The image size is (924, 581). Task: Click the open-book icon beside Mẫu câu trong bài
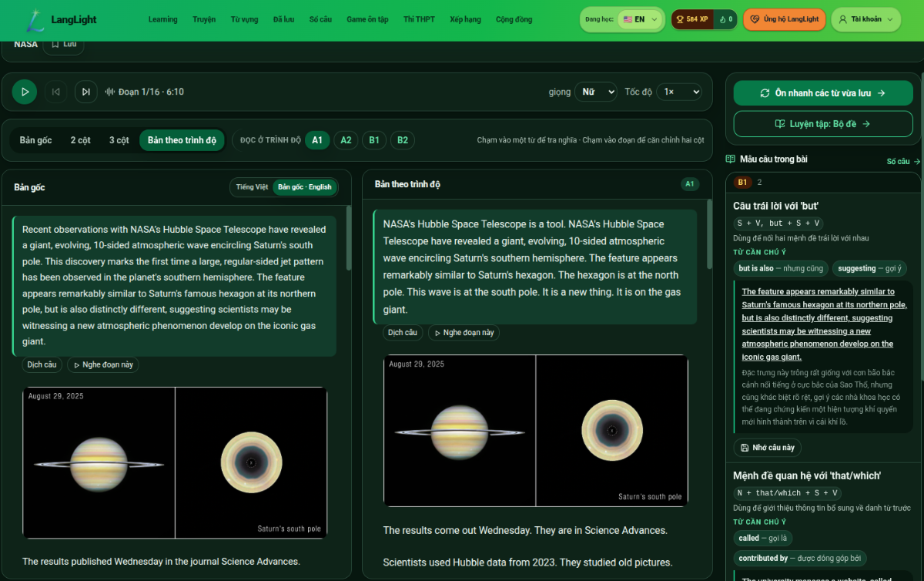click(731, 160)
